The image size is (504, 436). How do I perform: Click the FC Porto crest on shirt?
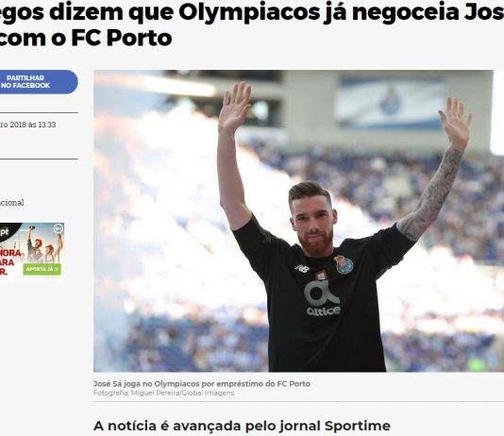pyautogui.click(x=344, y=264)
